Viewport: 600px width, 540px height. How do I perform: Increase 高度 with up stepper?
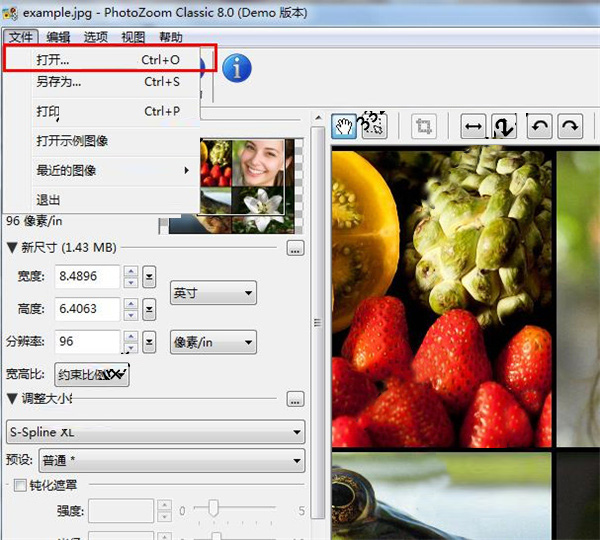coord(131,304)
